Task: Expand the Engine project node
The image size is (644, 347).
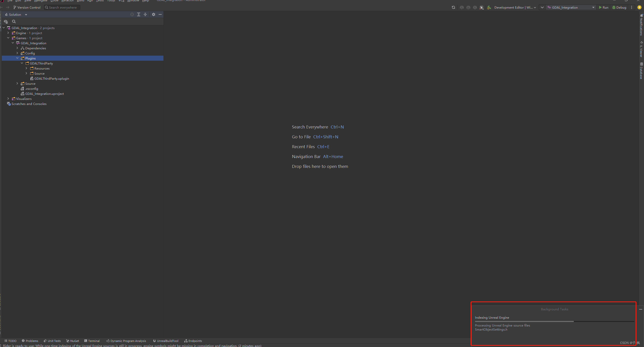Action: pos(8,33)
